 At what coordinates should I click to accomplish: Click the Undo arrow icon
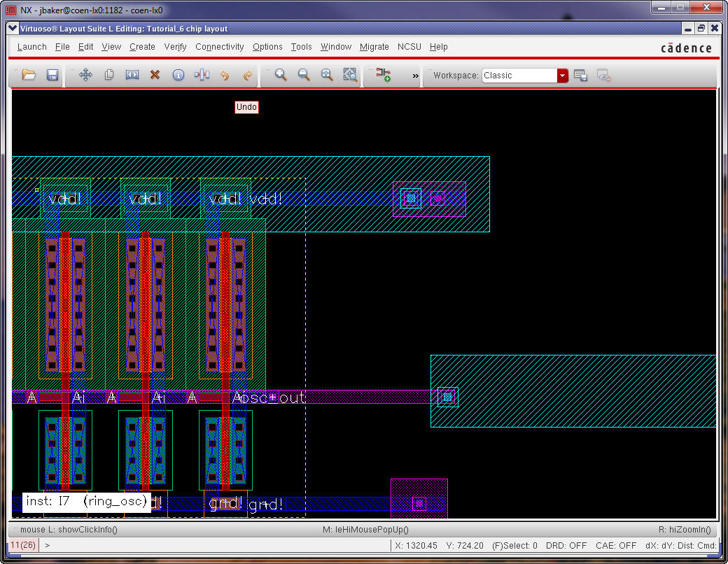[225, 75]
